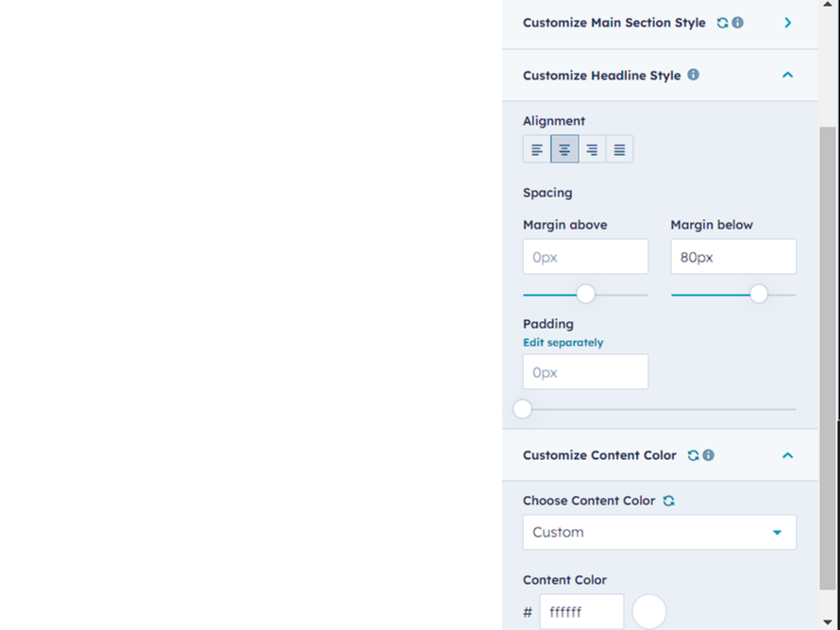Open Edit separately for padding
This screenshot has height=630, width=840.
tap(563, 342)
